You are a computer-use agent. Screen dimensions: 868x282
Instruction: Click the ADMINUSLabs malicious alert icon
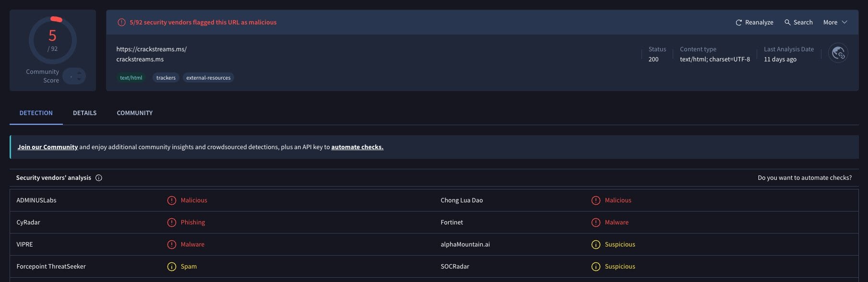(171, 200)
